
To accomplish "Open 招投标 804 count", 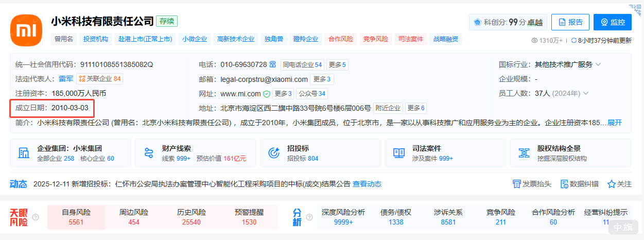I will point(303,159).
